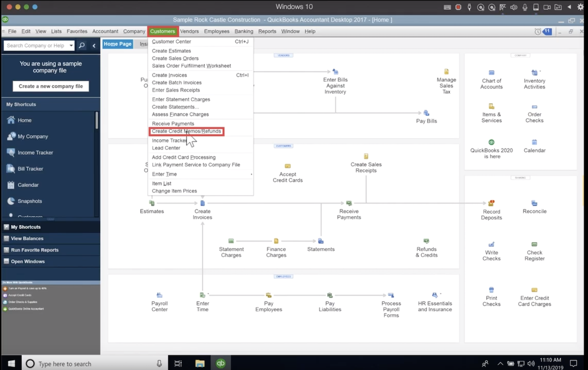
Task: Open the Receive Payments workflow icon
Action: (x=349, y=203)
